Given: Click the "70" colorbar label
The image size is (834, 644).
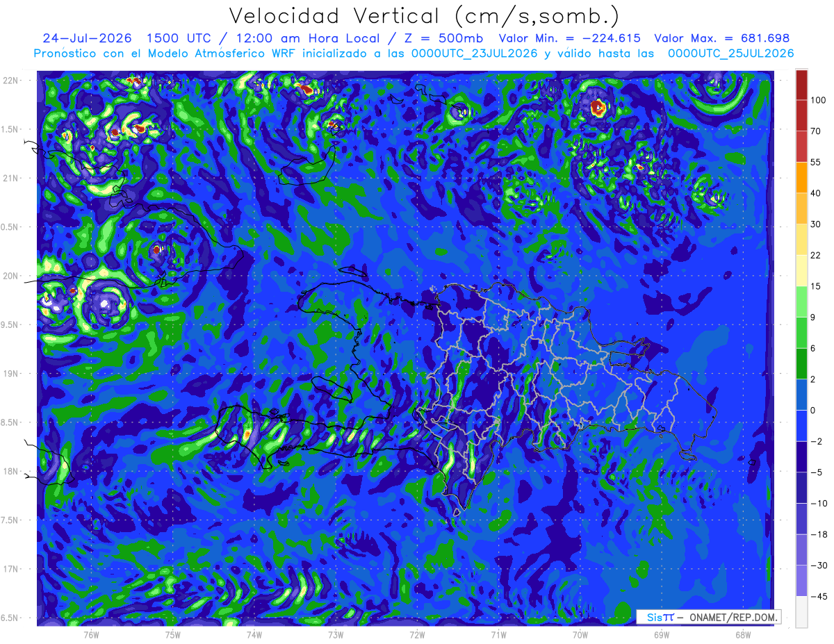Looking at the screenshot, I should [x=817, y=131].
